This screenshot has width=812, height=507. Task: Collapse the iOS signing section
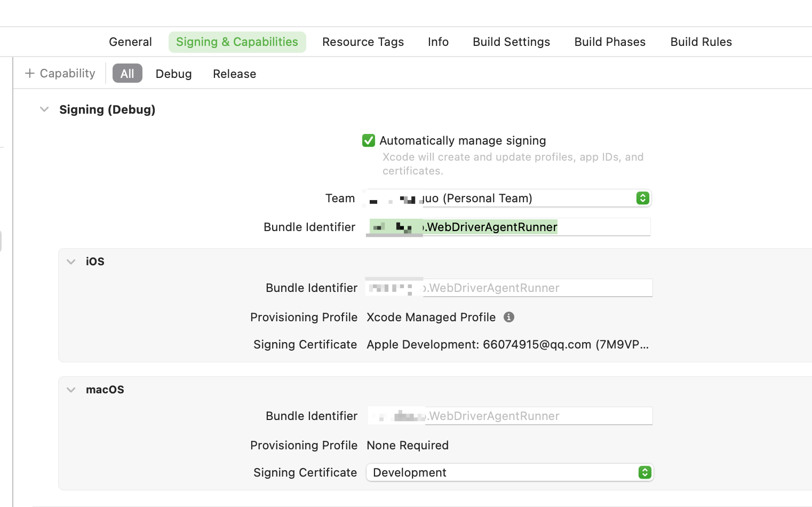click(71, 262)
